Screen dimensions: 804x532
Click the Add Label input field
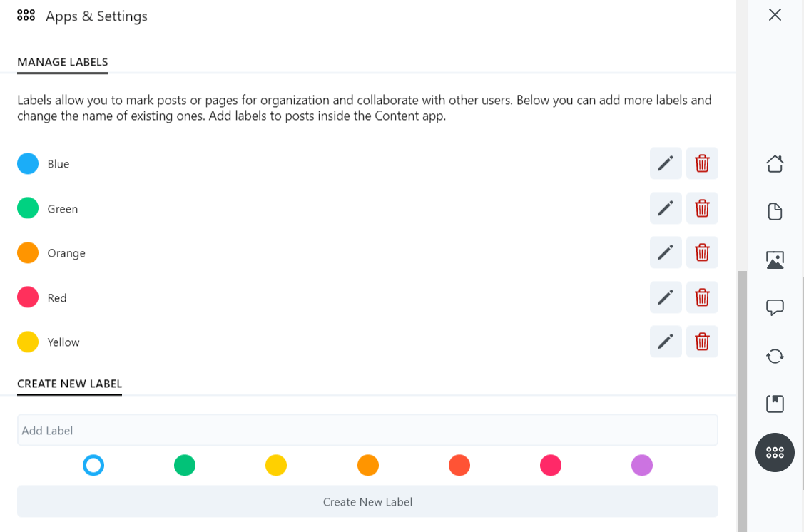tap(367, 431)
